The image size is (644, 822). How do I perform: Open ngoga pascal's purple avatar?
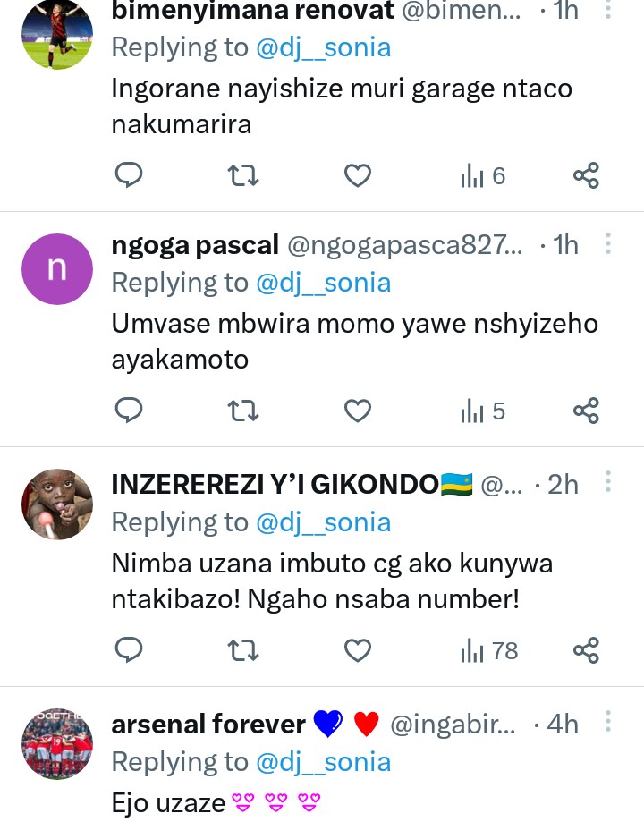click(57, 269)
